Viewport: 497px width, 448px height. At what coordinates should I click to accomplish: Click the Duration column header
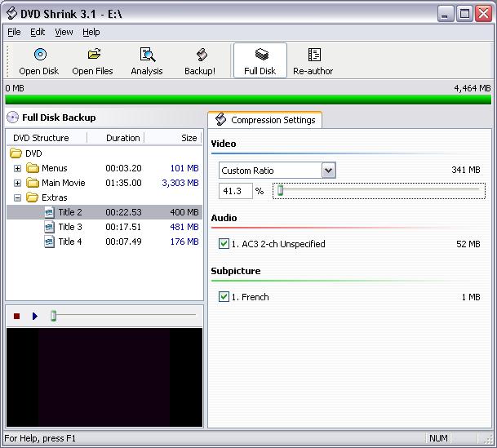point(115,138)
